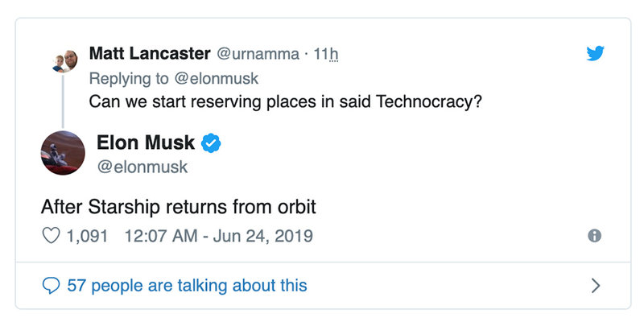Select the blue verified checkmark badge

(211, 143)
